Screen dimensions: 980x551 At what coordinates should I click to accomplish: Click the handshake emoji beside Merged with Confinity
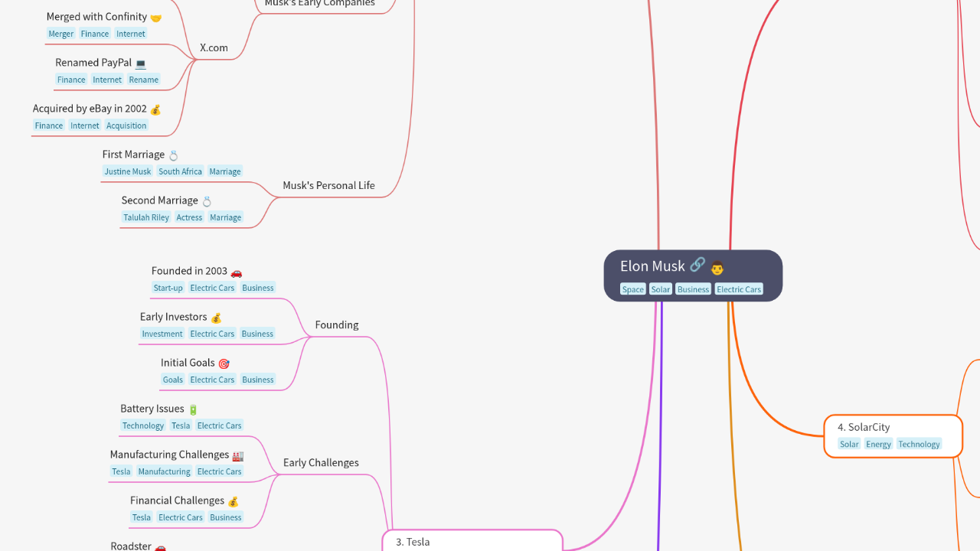point(156,18)
